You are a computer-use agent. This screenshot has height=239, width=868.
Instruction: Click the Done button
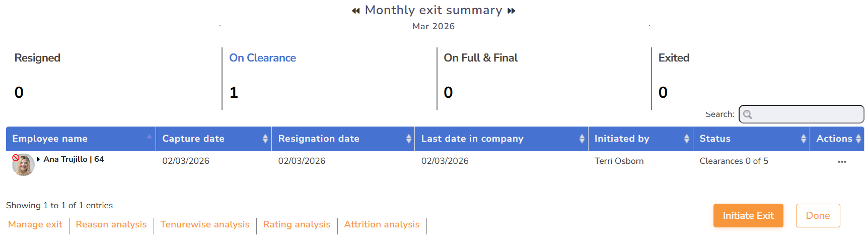coord(818,216)
